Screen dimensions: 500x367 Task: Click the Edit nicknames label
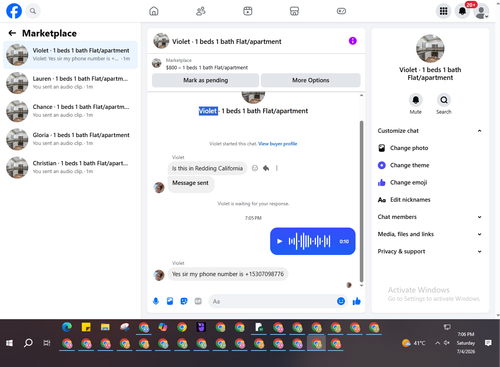point(410,200)
